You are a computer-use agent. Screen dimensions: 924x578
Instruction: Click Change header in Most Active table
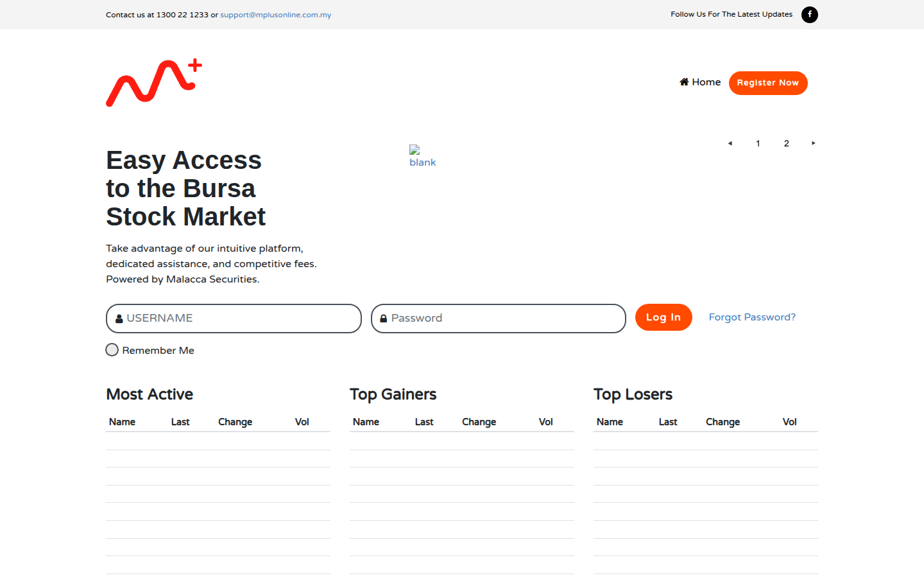[x=235, y=422]
